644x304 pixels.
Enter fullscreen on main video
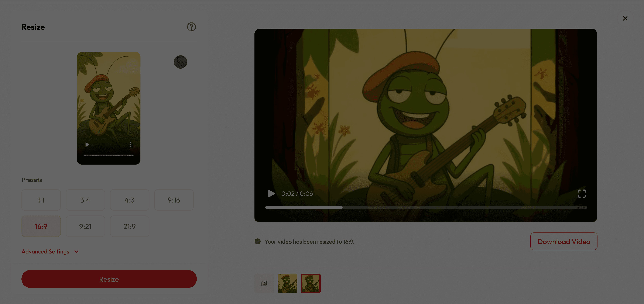(582, 193)
